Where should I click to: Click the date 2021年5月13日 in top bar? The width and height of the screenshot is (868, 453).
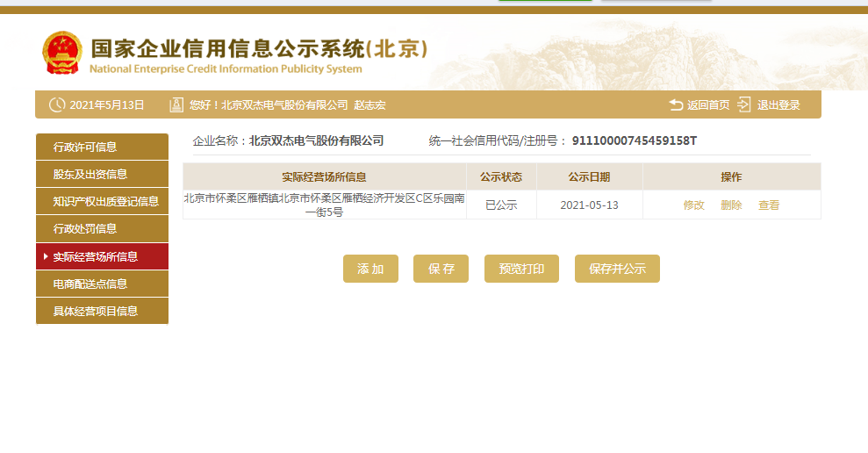click(107, 105)
